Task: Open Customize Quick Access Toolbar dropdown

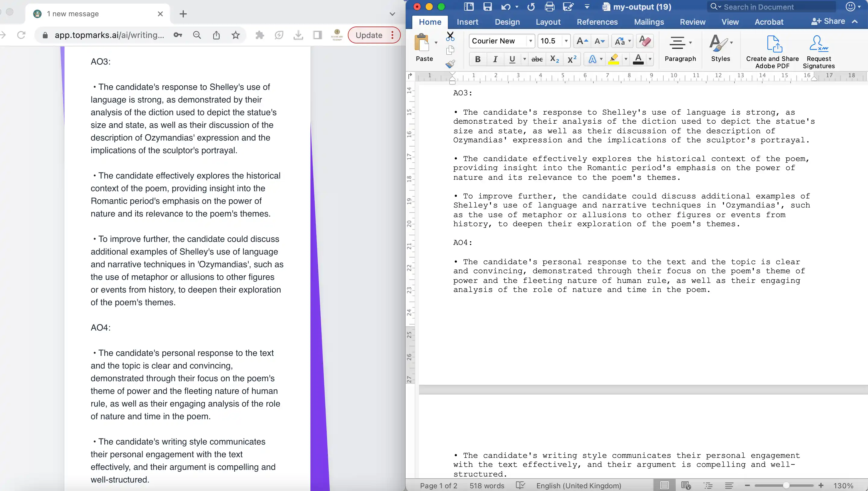Action: [x=587, y=7]
